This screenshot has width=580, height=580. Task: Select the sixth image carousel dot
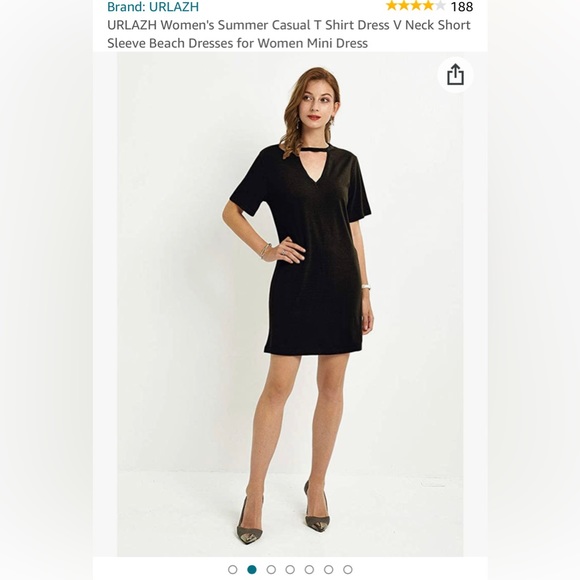pos(328,569)
